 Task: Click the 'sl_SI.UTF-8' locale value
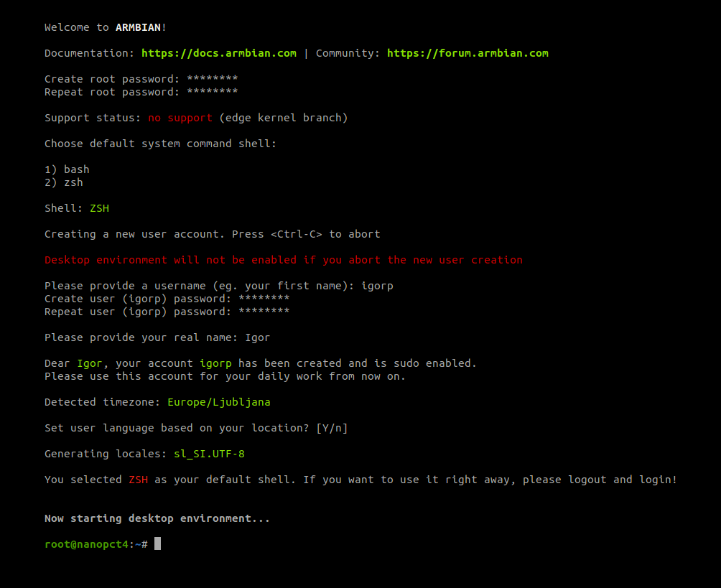pos(209,454)
